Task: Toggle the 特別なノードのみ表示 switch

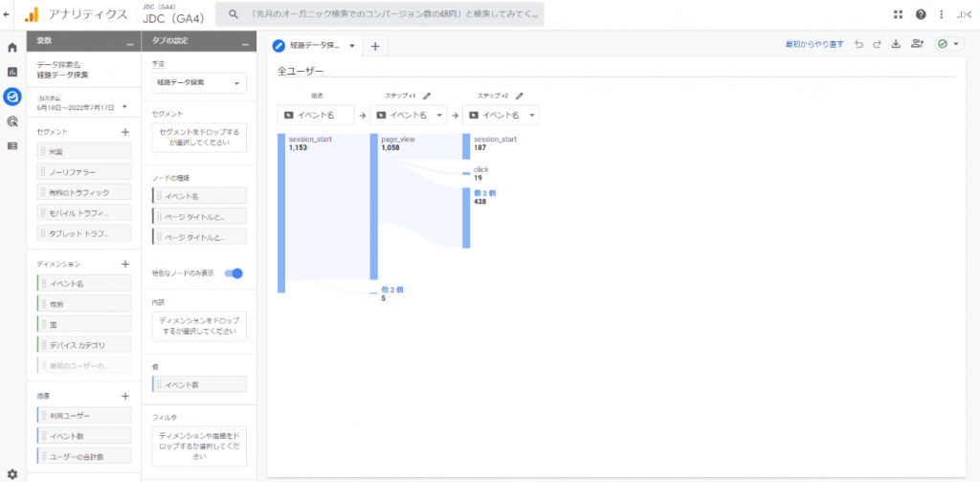Action: point(234,274)
